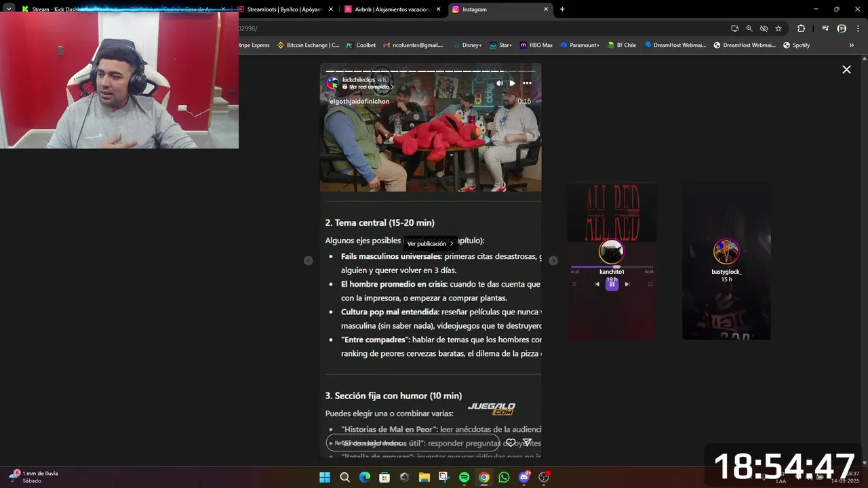Open the media control icon
This screenshot has width=868, height=488.
pos(825,28)
